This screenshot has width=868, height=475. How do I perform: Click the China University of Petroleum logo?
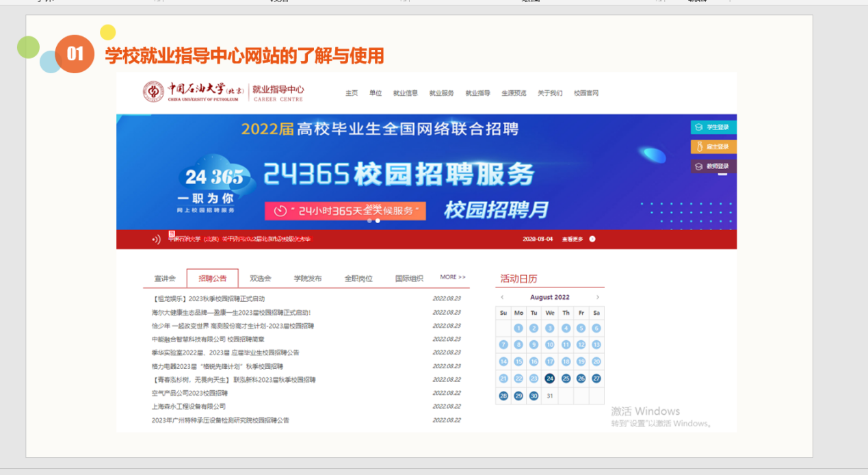[x=153, y=92]
